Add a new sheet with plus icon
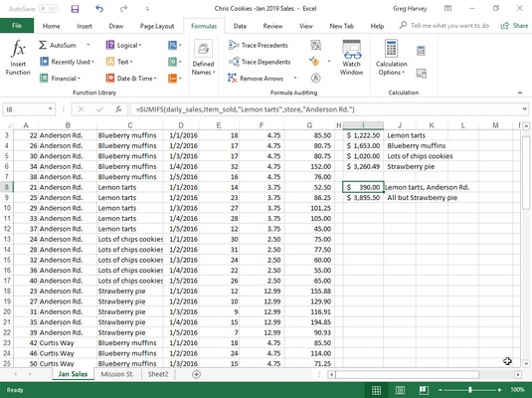This screenshot has width=532, height=398. click(196, 374)
